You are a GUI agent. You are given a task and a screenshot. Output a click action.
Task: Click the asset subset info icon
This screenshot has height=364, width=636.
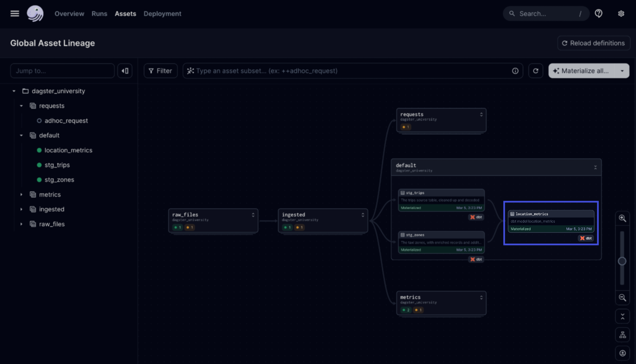click(x=515, y=71)
